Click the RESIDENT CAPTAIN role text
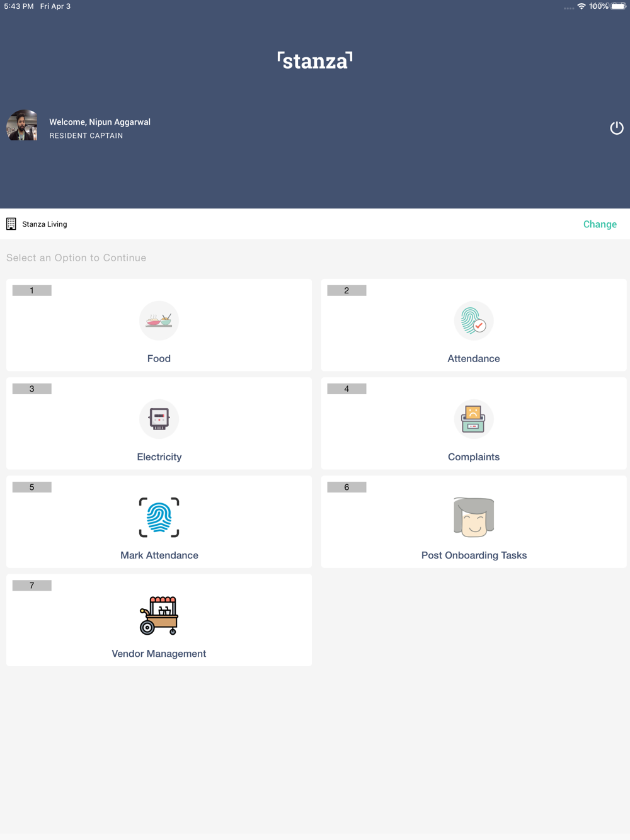This screenshot has height=840, width=630. point(86,135)
